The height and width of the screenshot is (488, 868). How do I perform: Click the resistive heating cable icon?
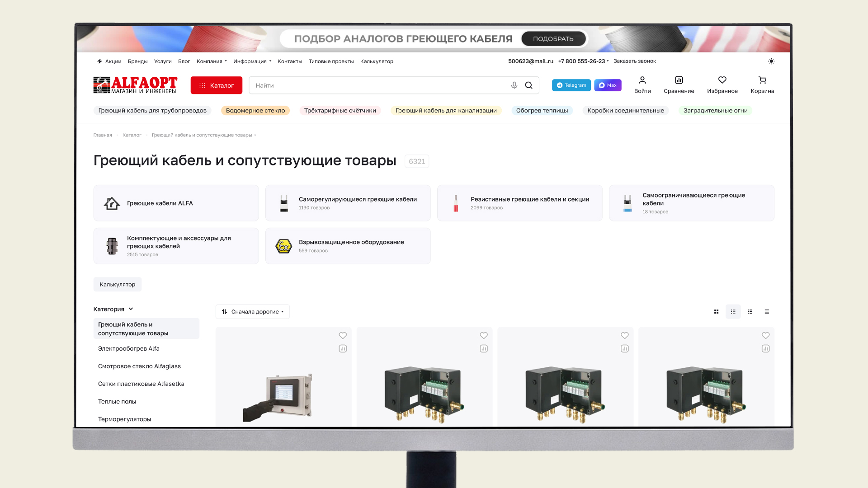456,203
